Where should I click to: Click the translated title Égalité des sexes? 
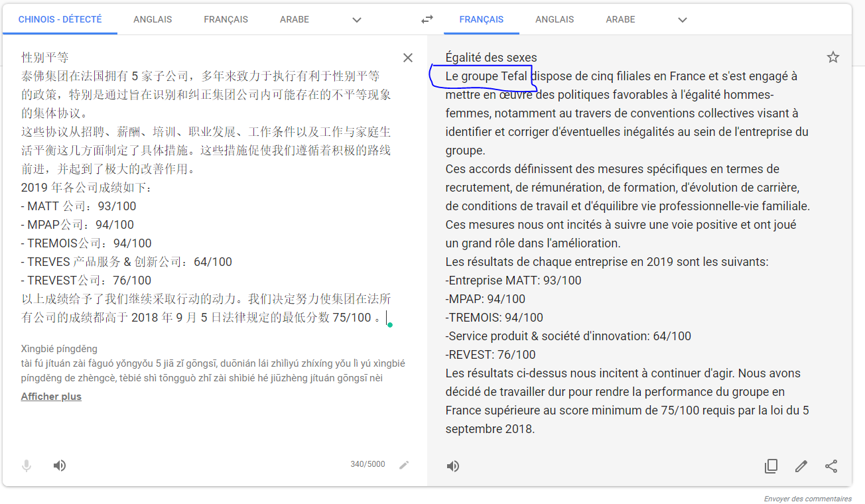point(492,58)
